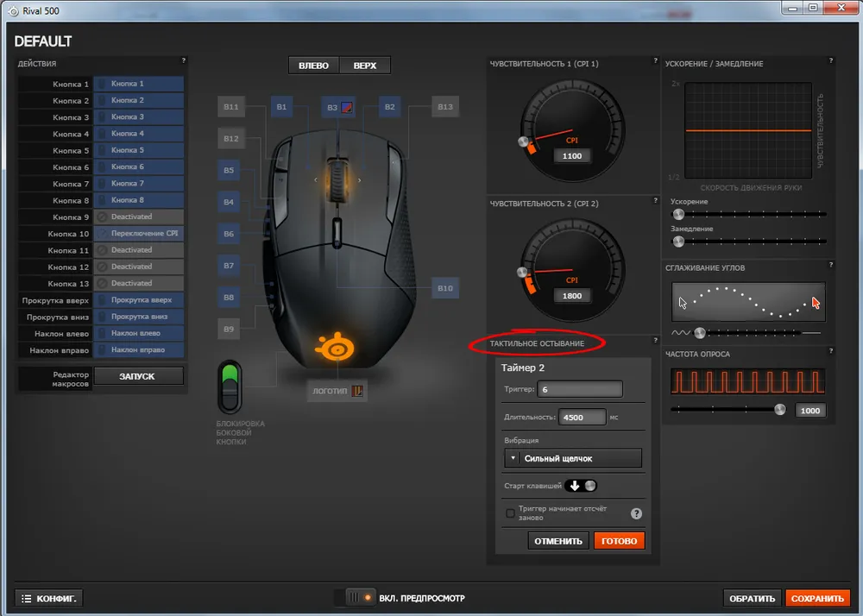Toggle the ВКЛ. ПРЕДПРОСМОТР preview switch
Viewport: 863px width, 616px height.
pos(358,597)
